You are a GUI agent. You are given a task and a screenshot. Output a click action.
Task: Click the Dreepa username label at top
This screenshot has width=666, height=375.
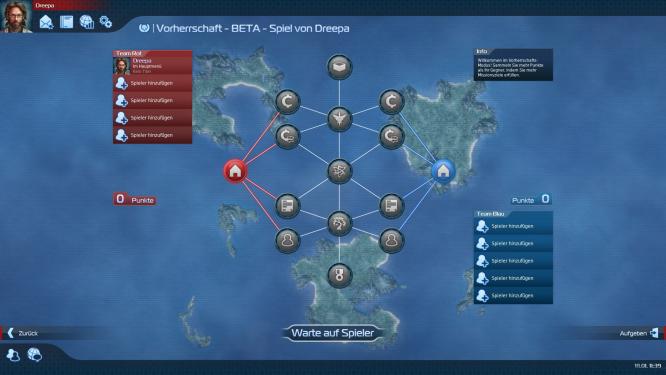click(x=45, y=6)
